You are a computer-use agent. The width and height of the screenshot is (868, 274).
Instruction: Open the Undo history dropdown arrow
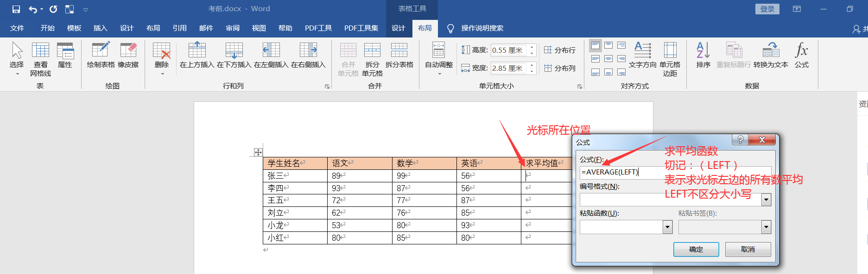pos(42,9)
